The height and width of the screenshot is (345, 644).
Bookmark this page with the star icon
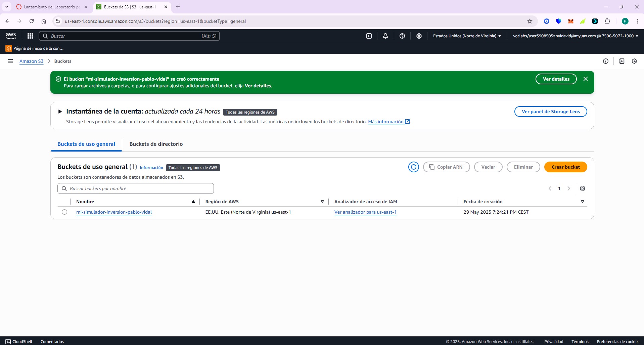[530, 21]
